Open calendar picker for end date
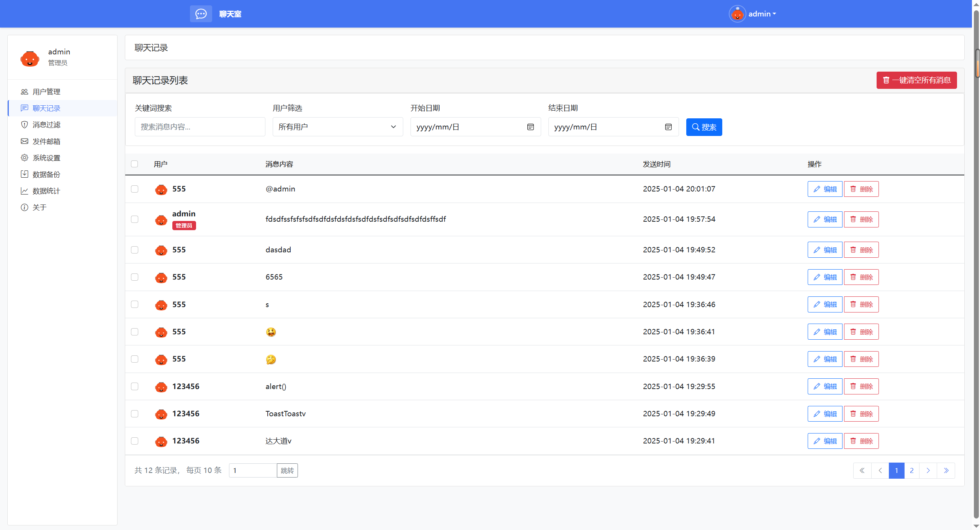980x530 pixels. (x=668, y=127)
